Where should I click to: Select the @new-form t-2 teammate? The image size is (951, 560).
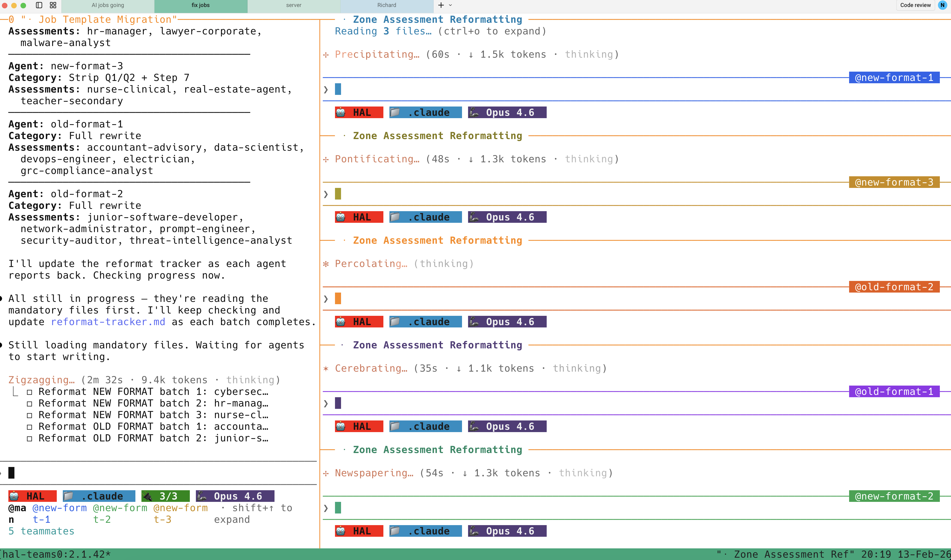click(x=120, y=513)
